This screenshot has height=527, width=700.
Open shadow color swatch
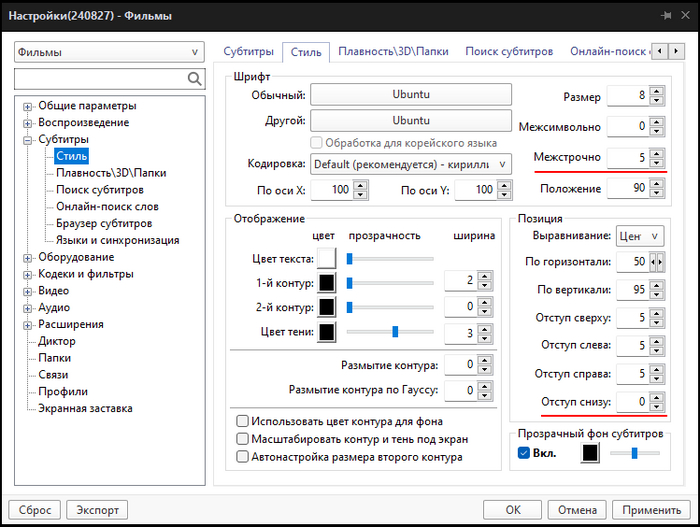pos(326,332)
